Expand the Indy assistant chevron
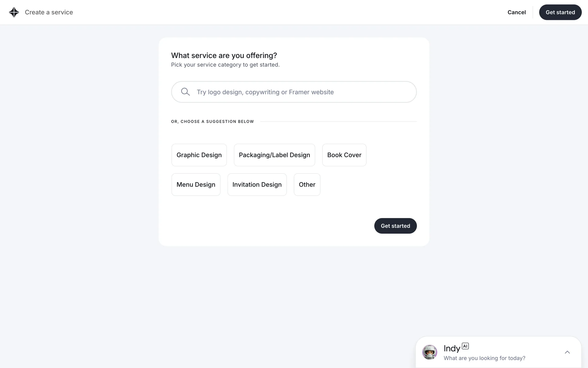The image size is (588, 368). coord(567,352)
